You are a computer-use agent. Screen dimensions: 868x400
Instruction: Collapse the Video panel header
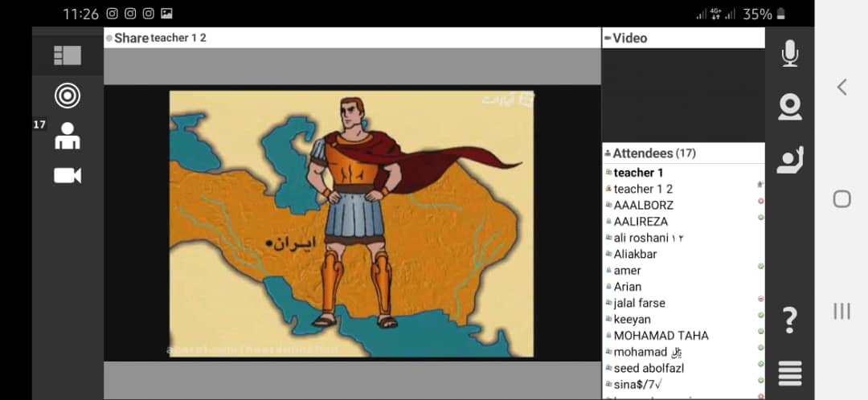tap(683, 38)
